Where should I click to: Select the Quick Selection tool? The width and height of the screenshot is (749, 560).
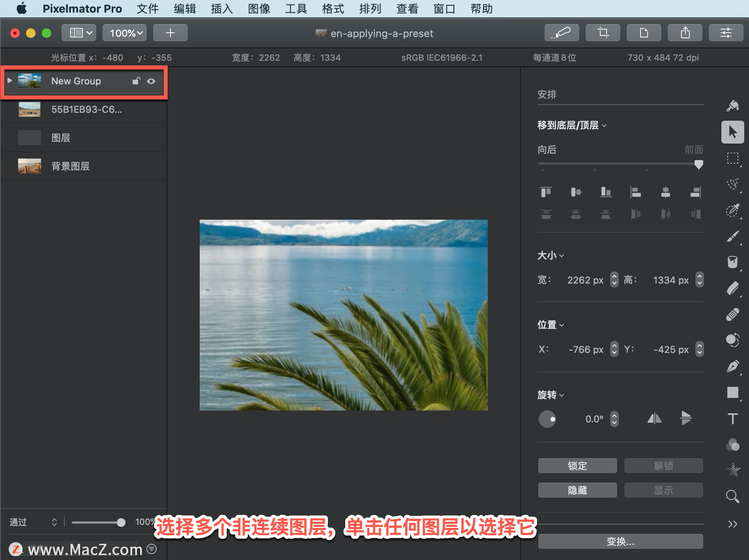[732, 210]
